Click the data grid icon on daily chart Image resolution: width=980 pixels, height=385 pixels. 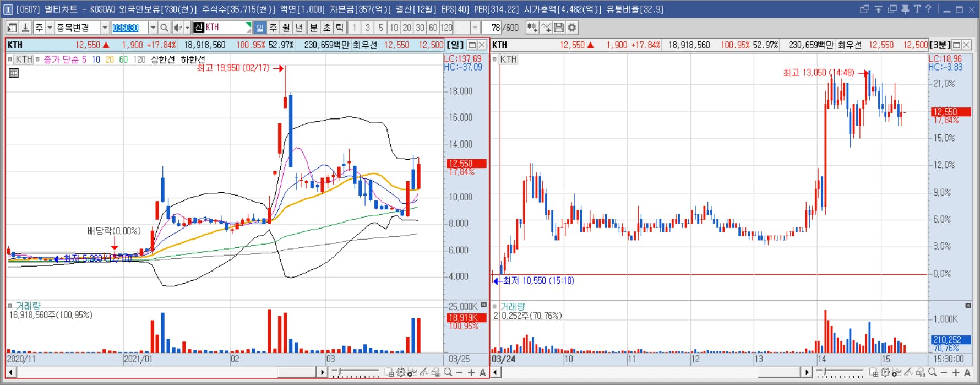pos(14,73)
